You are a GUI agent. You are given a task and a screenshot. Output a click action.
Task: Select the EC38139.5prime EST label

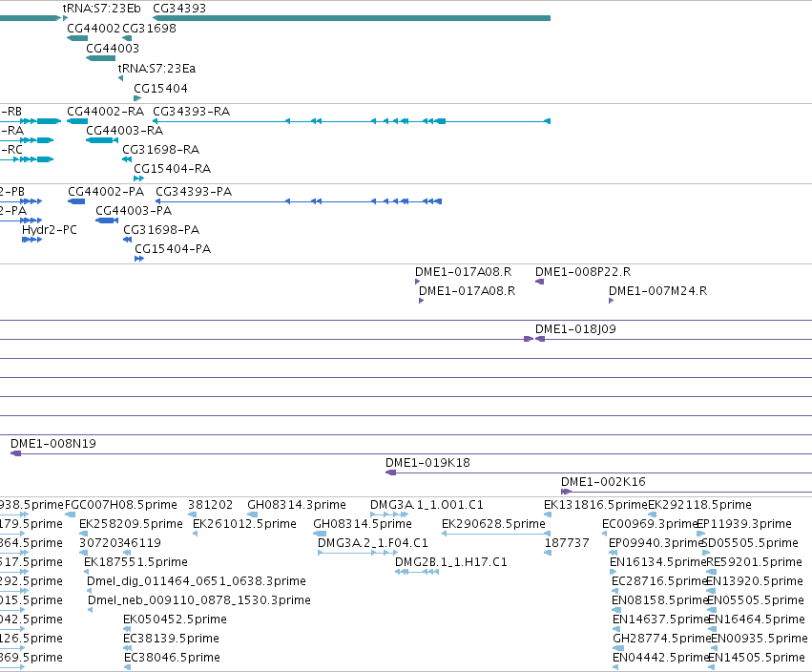pyautogui.click(x=172, y=640)
